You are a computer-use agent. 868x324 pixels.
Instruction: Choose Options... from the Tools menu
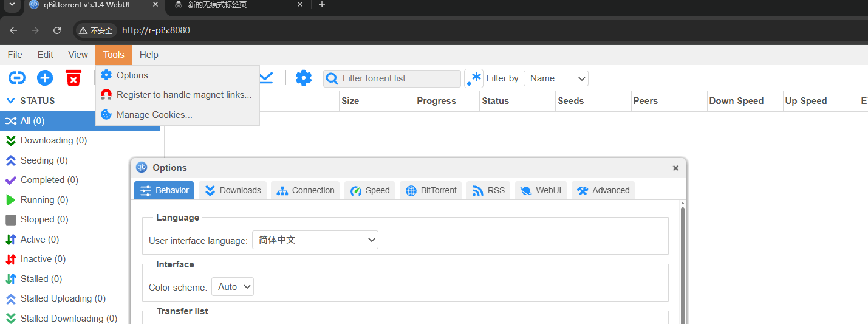click(177, 75)
